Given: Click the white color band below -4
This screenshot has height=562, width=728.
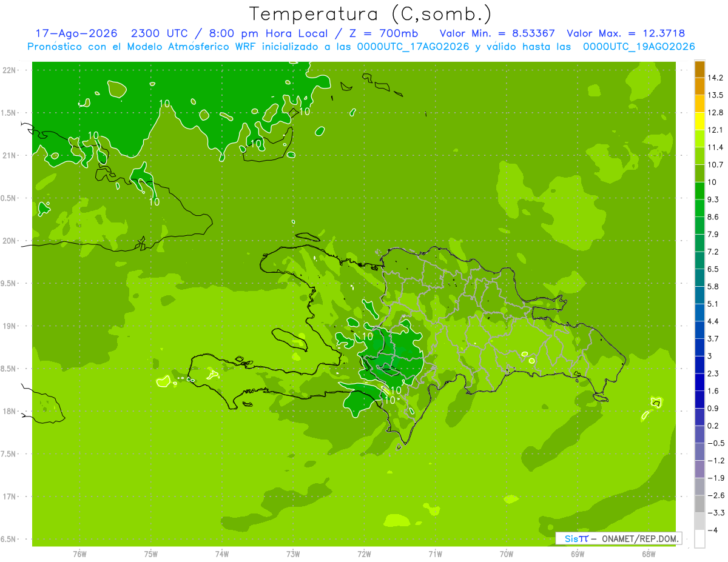Looking at the screenshot, I should tap(699, 538).
